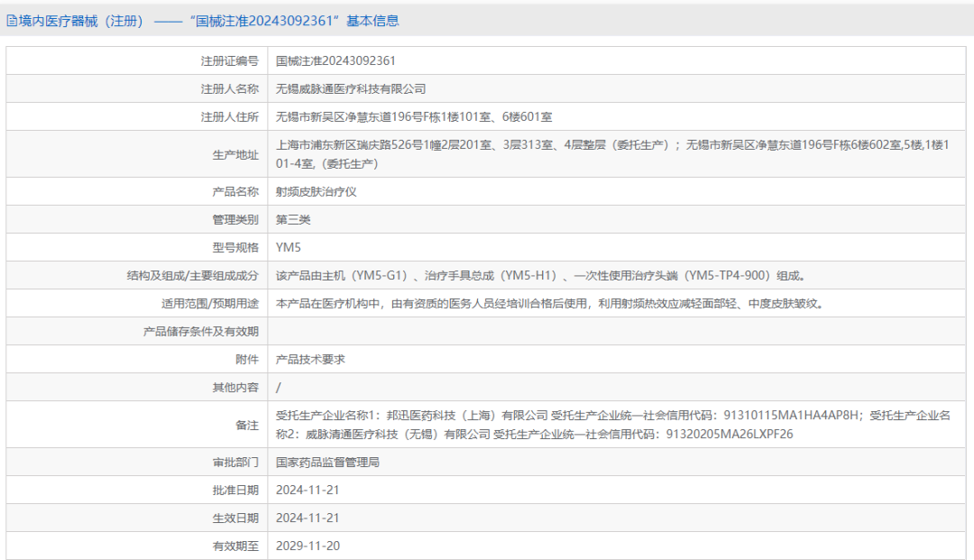974x560 pixels.
Task: Click the 结构及组成 composition description text
Action: (540, 276)
